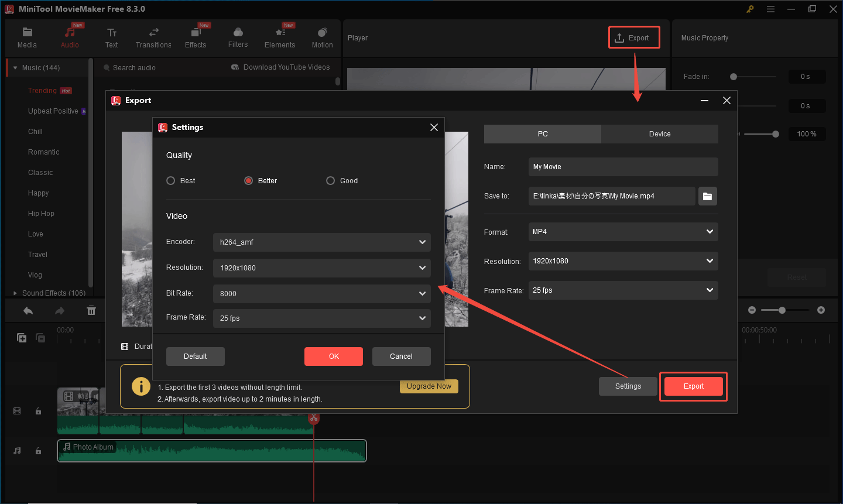Screen dimensions: 843x504
Task: Open Frame Rate dropdown in Export window
Action: [x=623, y=290]
